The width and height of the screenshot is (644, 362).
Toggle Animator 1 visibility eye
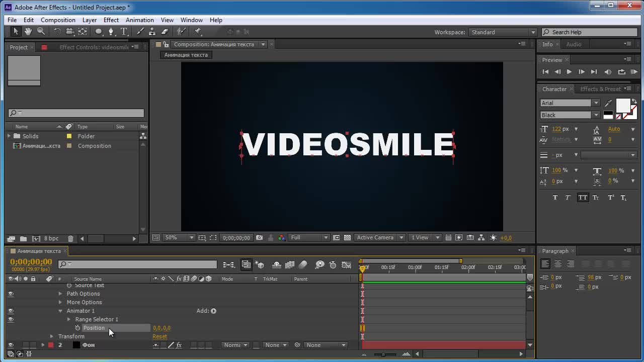pyautogui.click(x=11, y=311)
